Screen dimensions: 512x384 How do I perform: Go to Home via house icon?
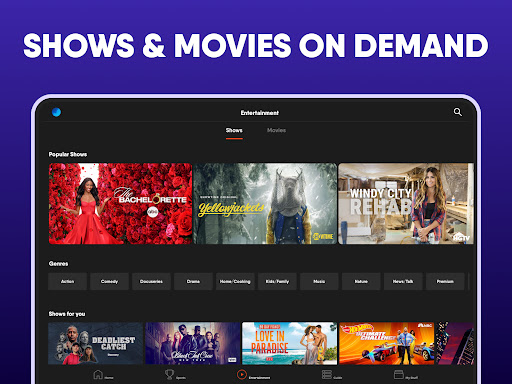pos(98,374)
